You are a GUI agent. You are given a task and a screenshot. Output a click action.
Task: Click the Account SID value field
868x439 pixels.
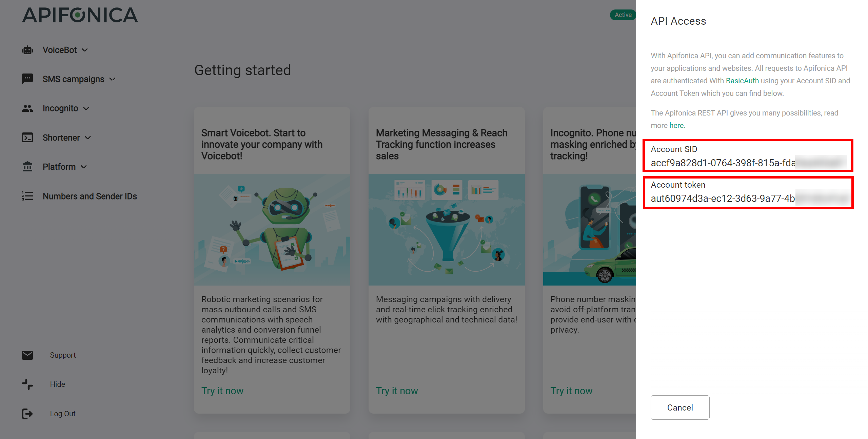pos(748,163)
